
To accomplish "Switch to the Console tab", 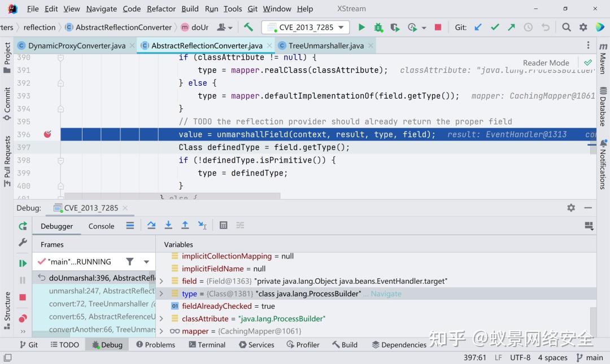I will pos(101,226).
